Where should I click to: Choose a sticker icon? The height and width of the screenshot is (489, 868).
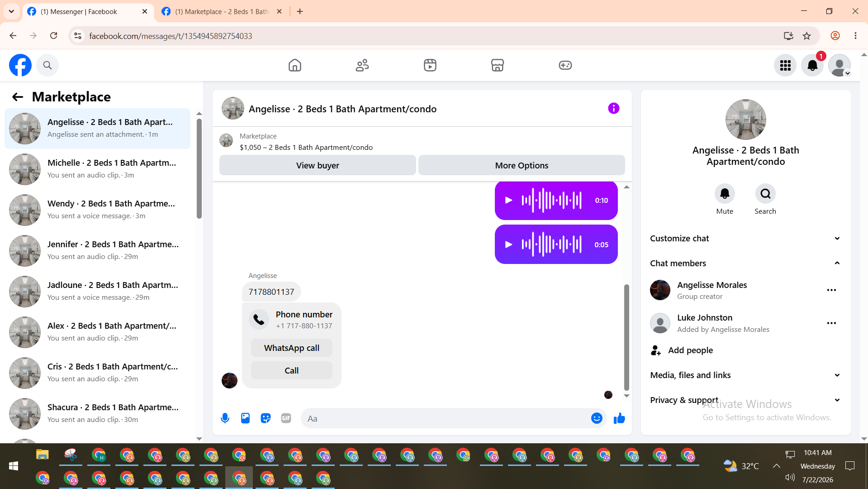[x=266, y=418]
